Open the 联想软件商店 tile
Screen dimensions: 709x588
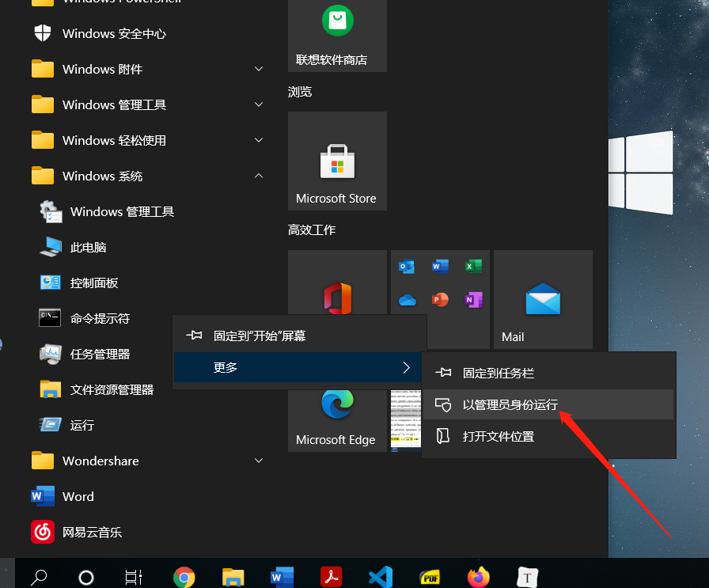pyautogui.click(x=337, y=36)
